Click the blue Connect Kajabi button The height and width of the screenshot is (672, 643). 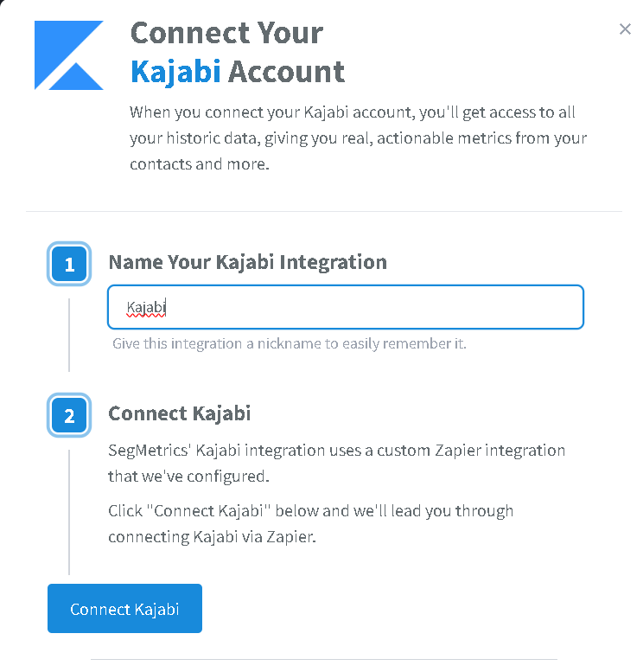click(x=124, y=608)
